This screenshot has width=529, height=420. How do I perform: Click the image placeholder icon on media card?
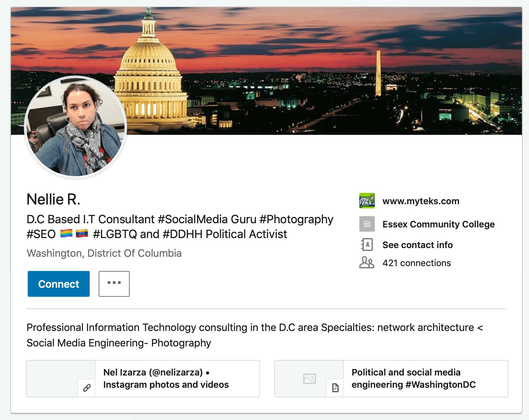(310, 378)
